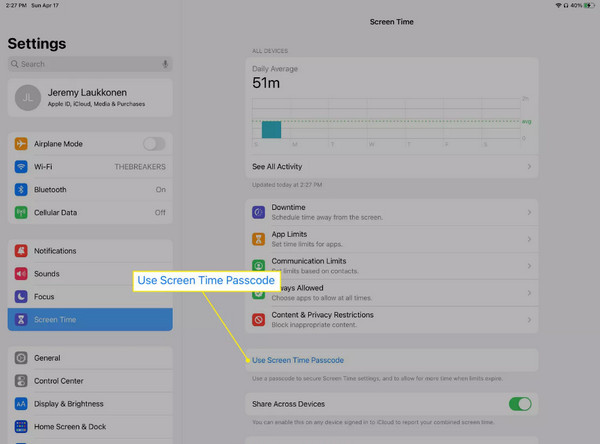The image size is (600, 444).
Task: Tap the General gear icon
Action: pyautogui.click(x=21, y=358)
